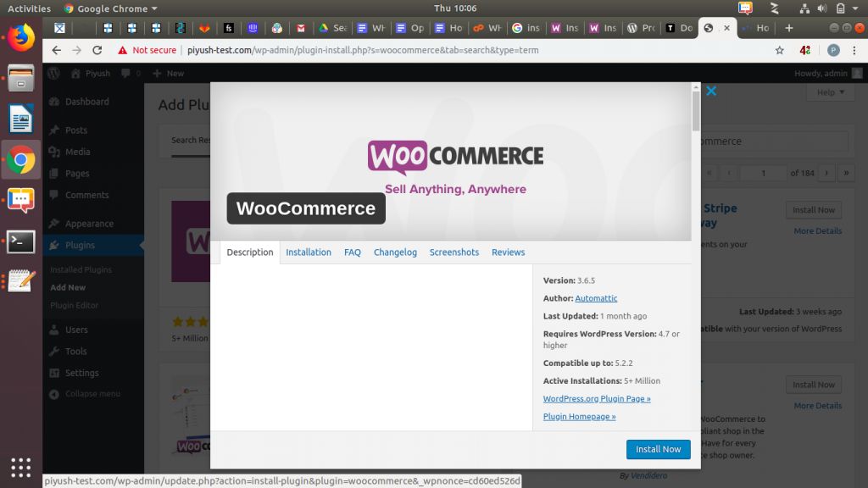Switch to the Gmail tab

(x=301, y=28)
